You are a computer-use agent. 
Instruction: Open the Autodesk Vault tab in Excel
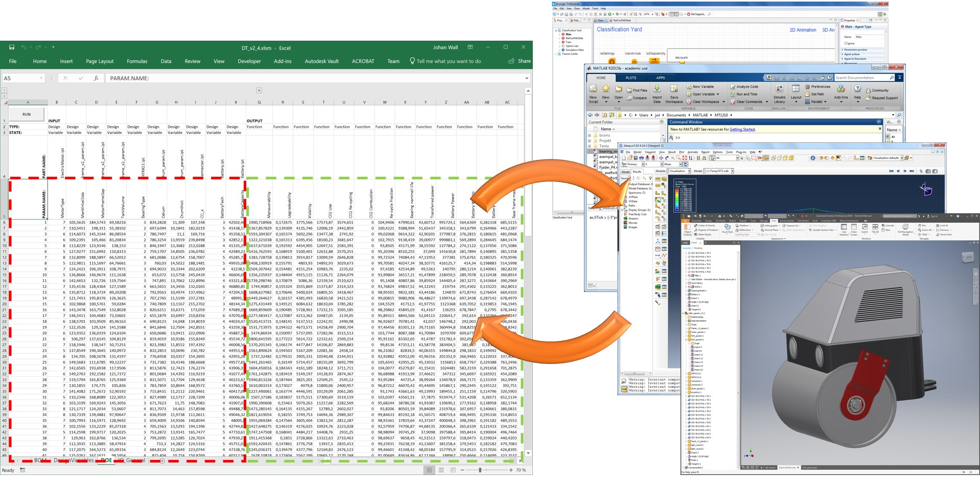(x=321, y=62)
